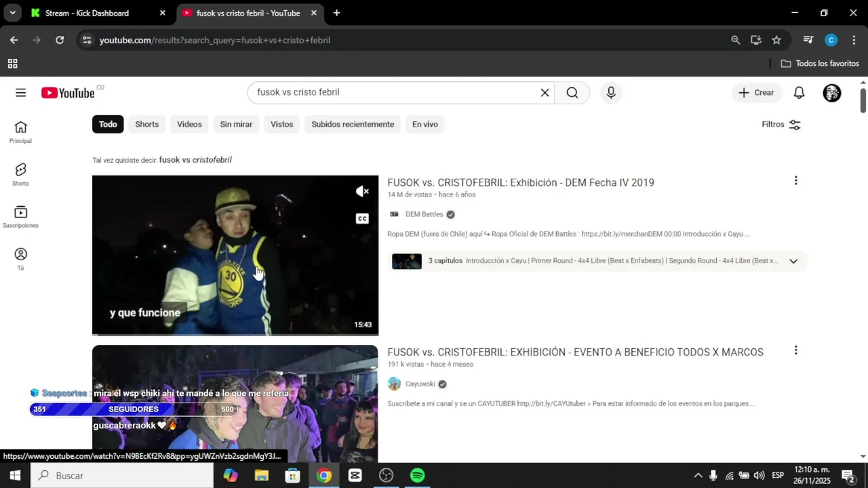Image resolution: width=868 pixels, height=488 pixels.
Task: Open a new browser tab
Action: click(336, 13)
